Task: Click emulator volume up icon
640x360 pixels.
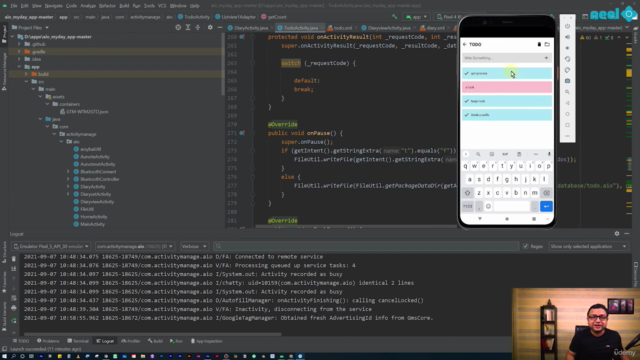Action: pyautogui.click(x=567, y=37)
